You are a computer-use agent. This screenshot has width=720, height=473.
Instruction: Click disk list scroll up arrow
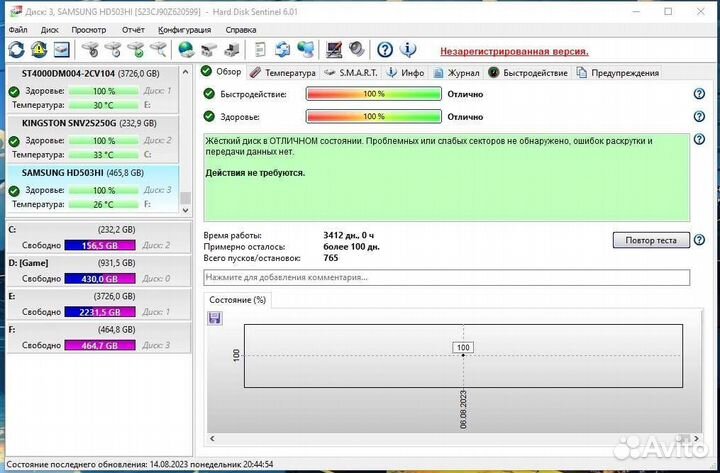click(x=185, y=72)
